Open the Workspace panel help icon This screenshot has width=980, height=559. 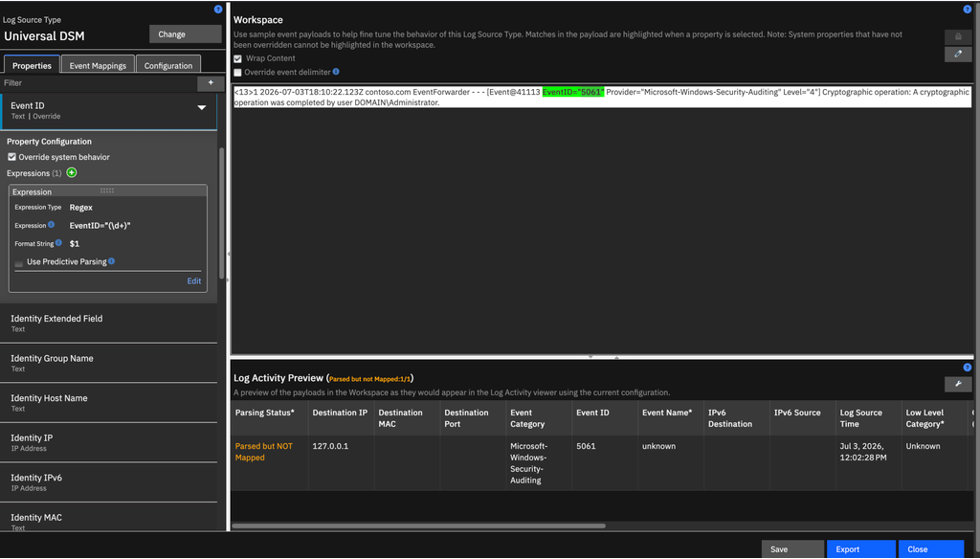tap(968, 9)
